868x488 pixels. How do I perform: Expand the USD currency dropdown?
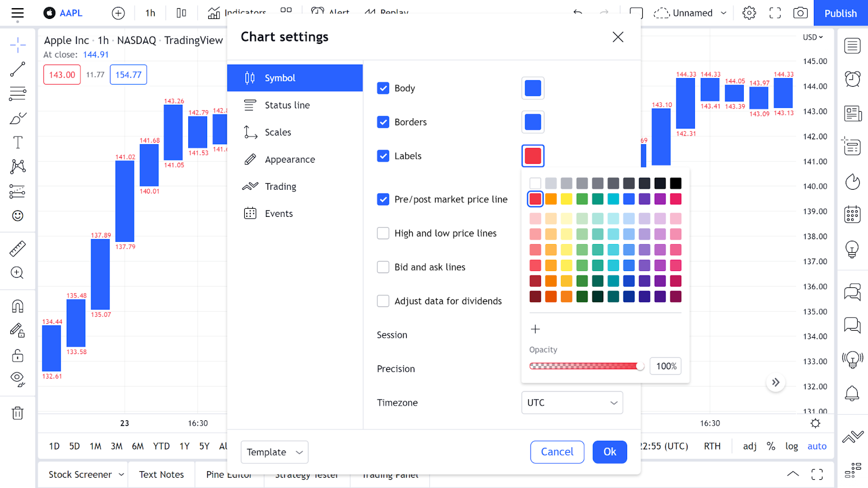pos(813,37)
